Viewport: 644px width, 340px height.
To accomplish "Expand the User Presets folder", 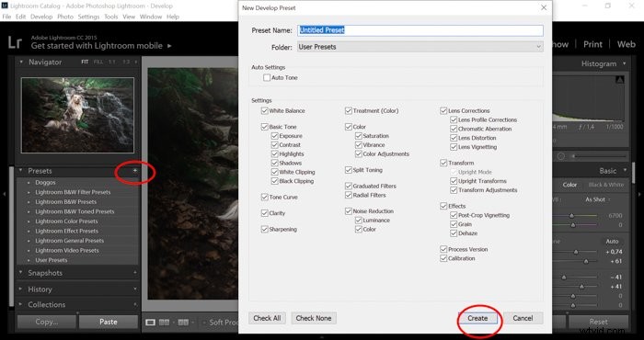I will [29, 260].
